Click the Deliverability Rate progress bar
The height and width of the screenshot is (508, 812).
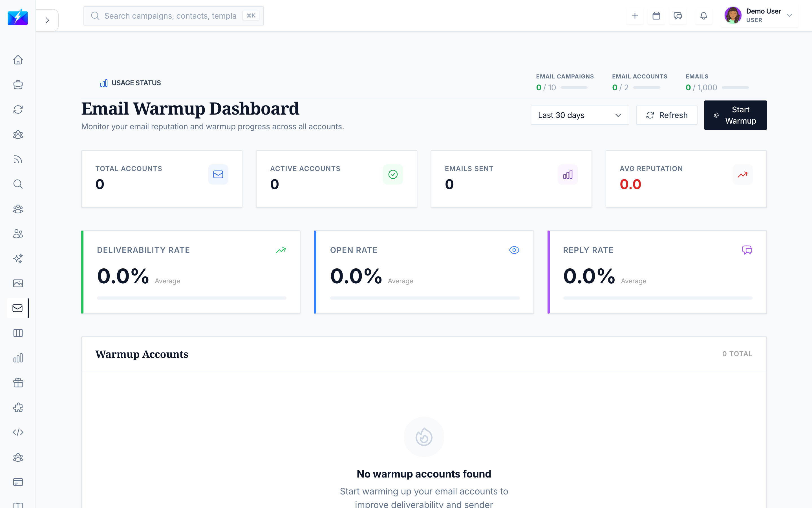pos(192,298)
